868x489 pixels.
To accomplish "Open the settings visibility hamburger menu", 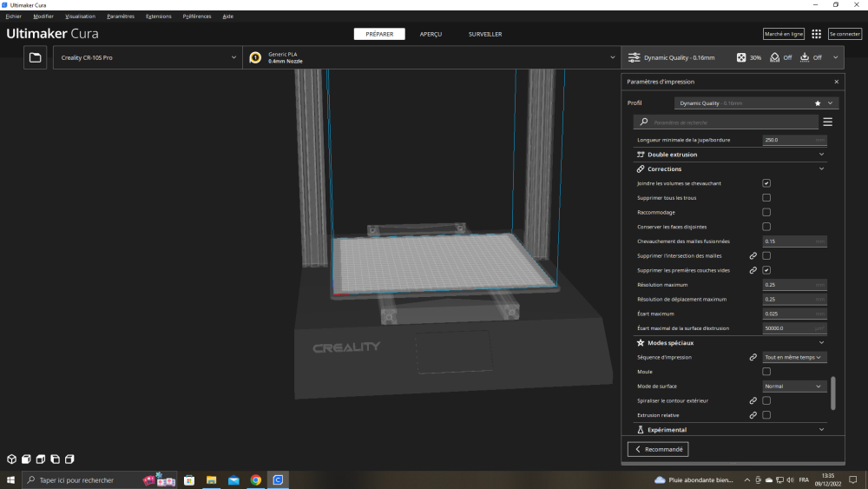I will point(827,122).
